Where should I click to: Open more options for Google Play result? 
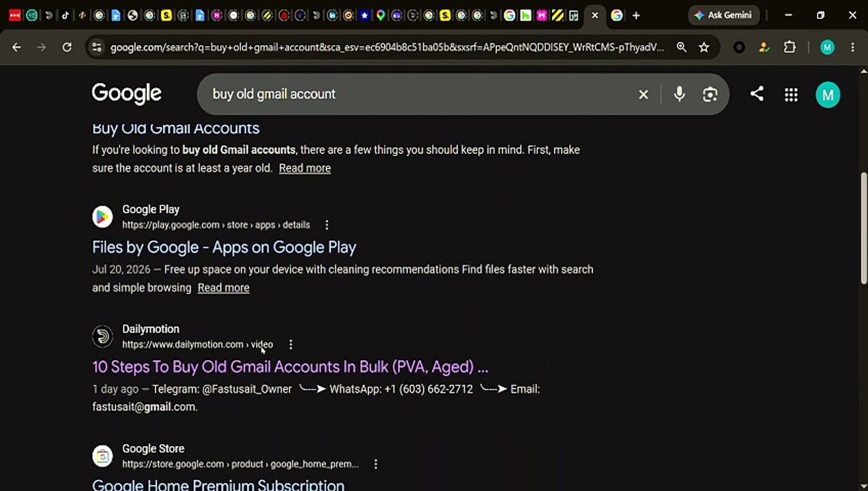click(326, 225)
